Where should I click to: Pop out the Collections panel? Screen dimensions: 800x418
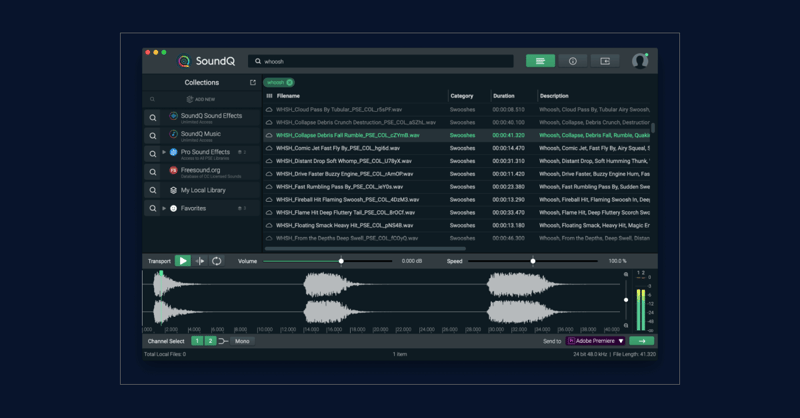coord(253,82)
